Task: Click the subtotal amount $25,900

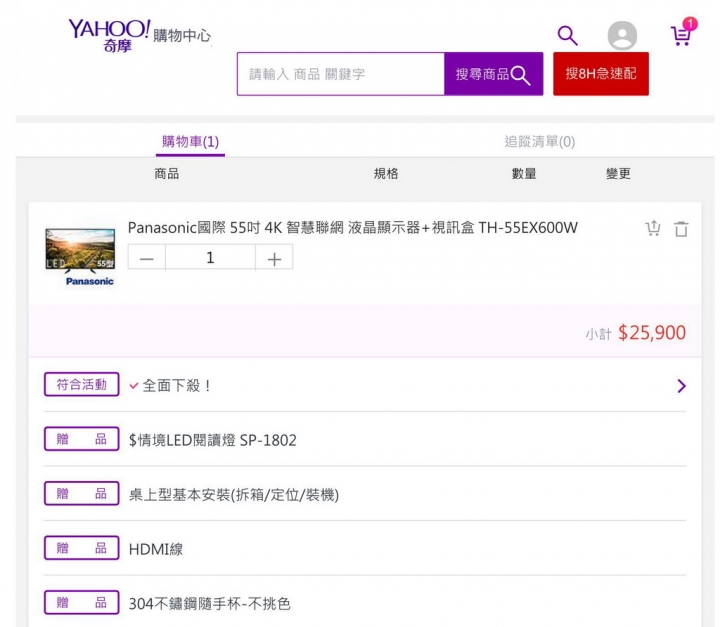Action: pyautogui.click(x=652, y=333)
